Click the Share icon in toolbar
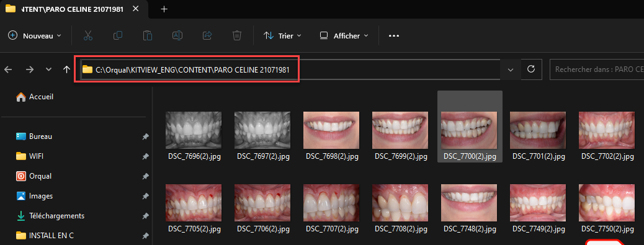644x245 pixels. tap(207, 36)
